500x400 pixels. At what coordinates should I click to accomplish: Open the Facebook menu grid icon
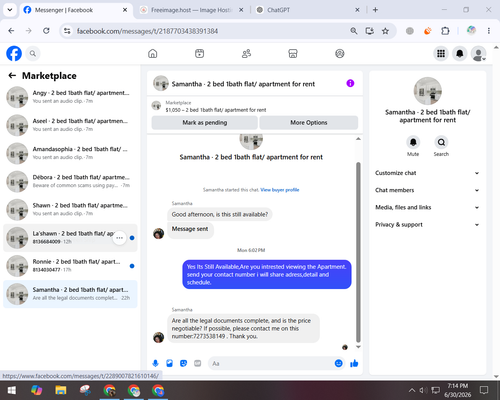click(441, 53)
